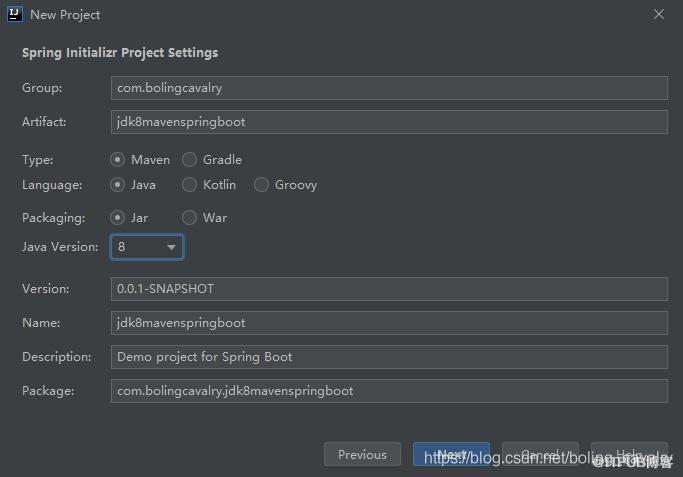Viewport: 683px width, 477px height.
Task: Click the Version input field
Action: 389,289
